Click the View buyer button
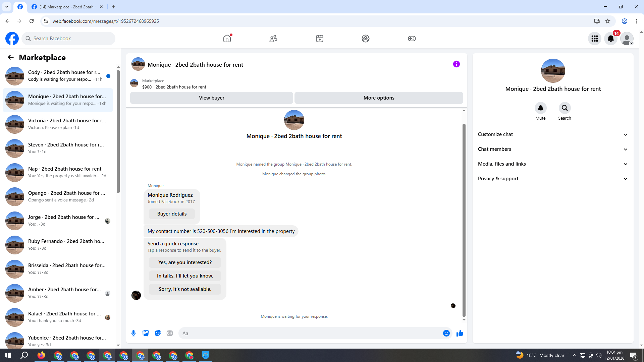 (211, 98)
